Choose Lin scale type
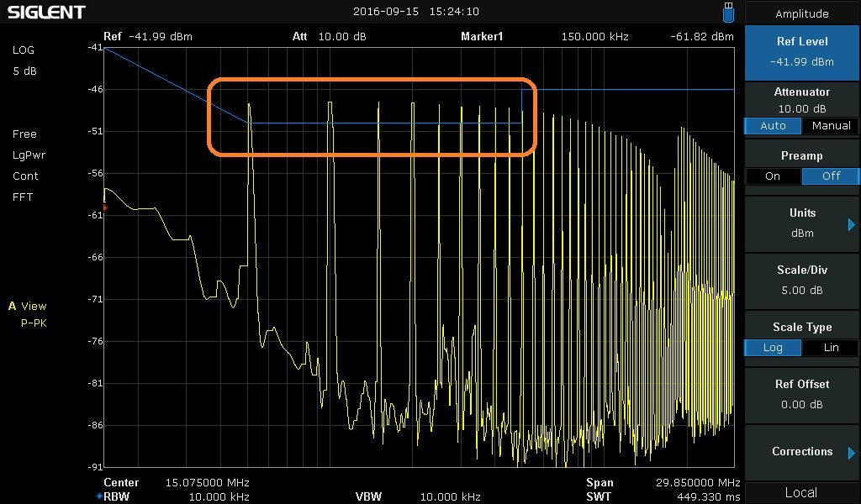The image size is (861, 504). point(831,348)
